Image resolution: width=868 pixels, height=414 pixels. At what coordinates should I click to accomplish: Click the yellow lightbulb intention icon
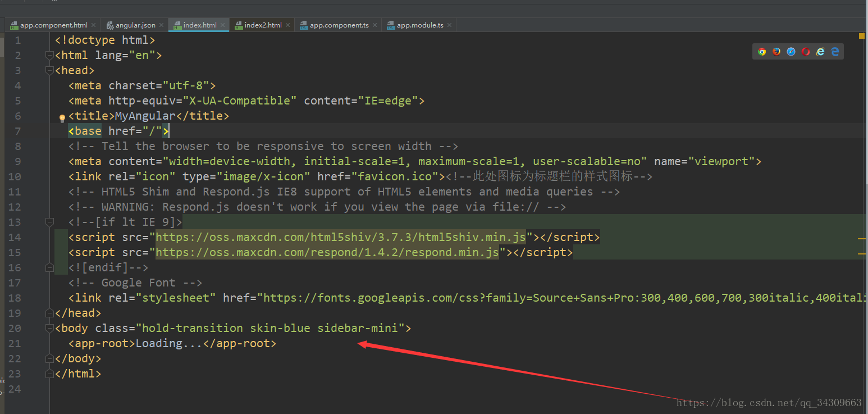pos(62,118)
